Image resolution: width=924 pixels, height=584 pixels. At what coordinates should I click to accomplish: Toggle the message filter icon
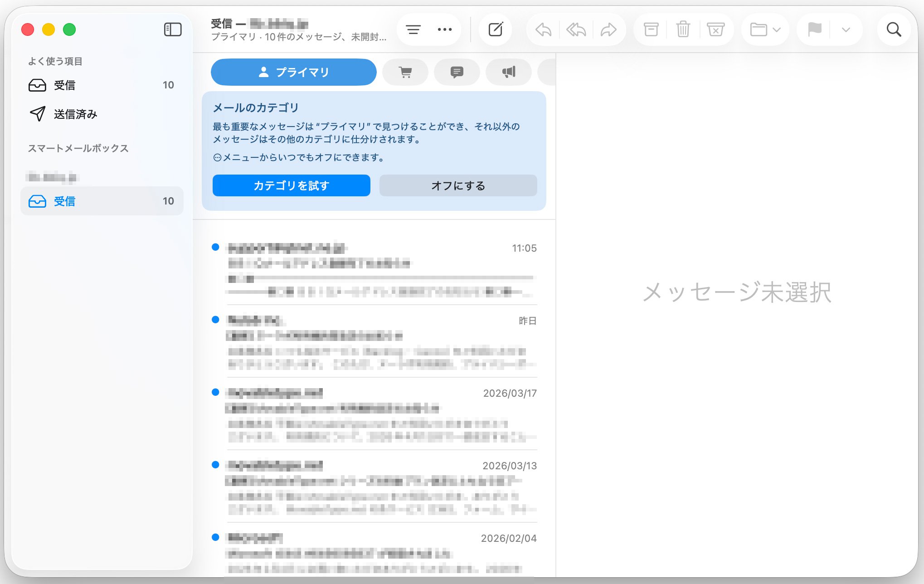pyautogui.click(x=413, y=29)
